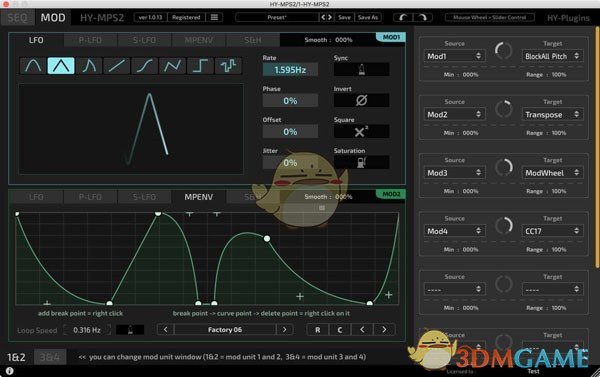
Task: Shift envelope left arrow button
Action: (x=362, y=330)
